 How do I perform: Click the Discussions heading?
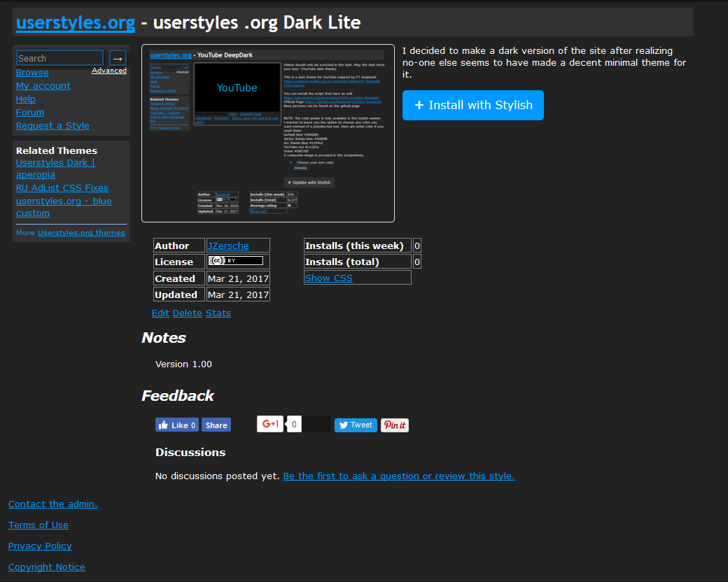[x=190, y=453]
